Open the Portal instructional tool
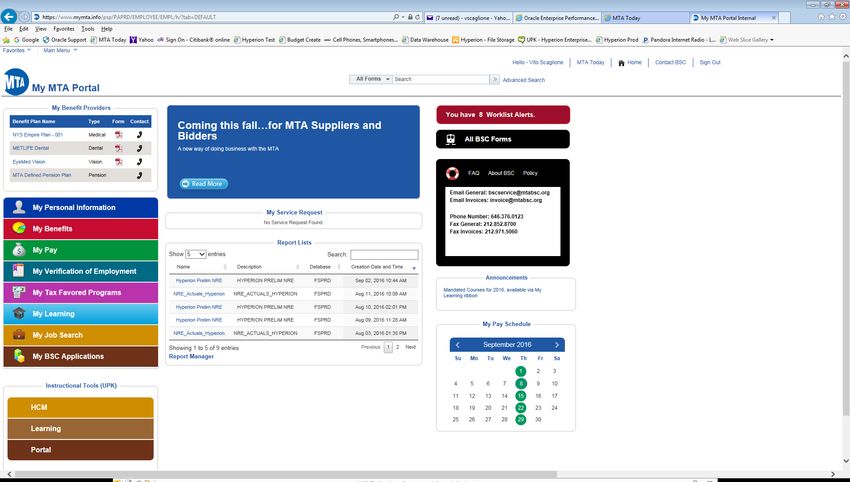The height and width of the screenshot is (482, 850). point(80,450)
